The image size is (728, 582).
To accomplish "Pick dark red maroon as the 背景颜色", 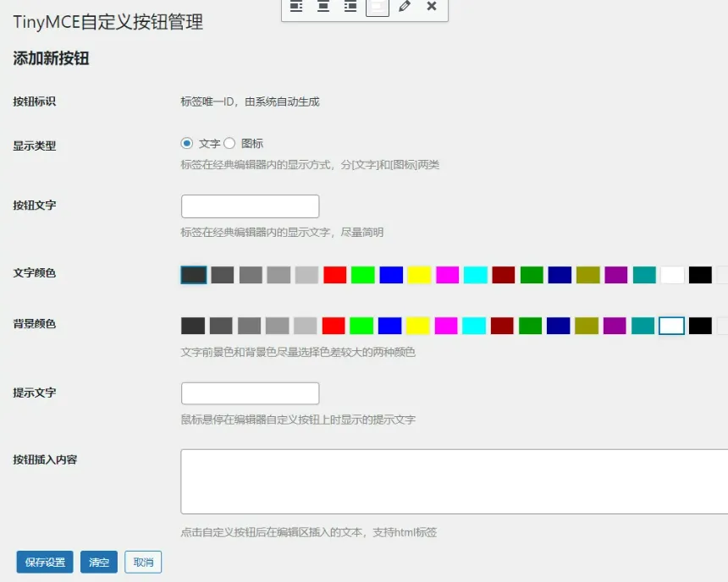I will pyautogui.click(x=502, y=326).
